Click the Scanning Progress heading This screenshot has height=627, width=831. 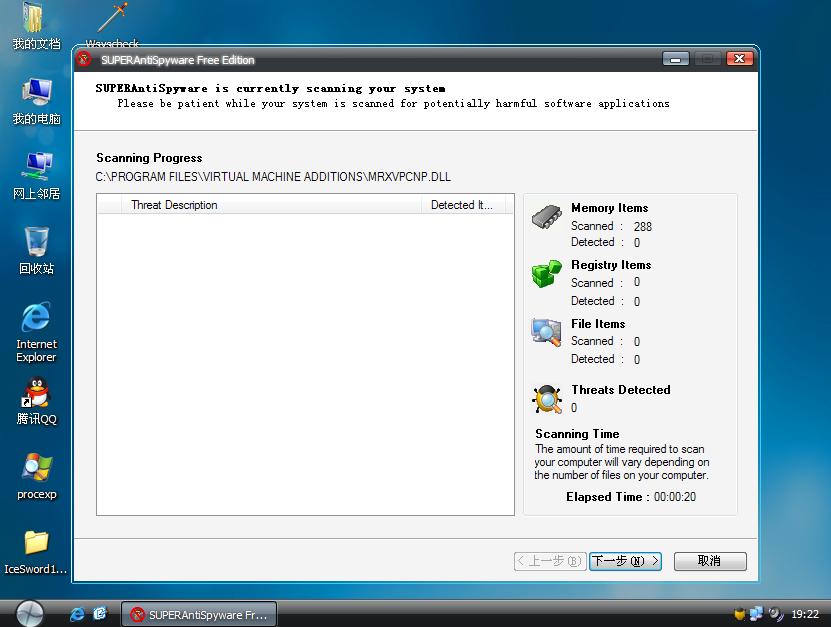point(149,158)
